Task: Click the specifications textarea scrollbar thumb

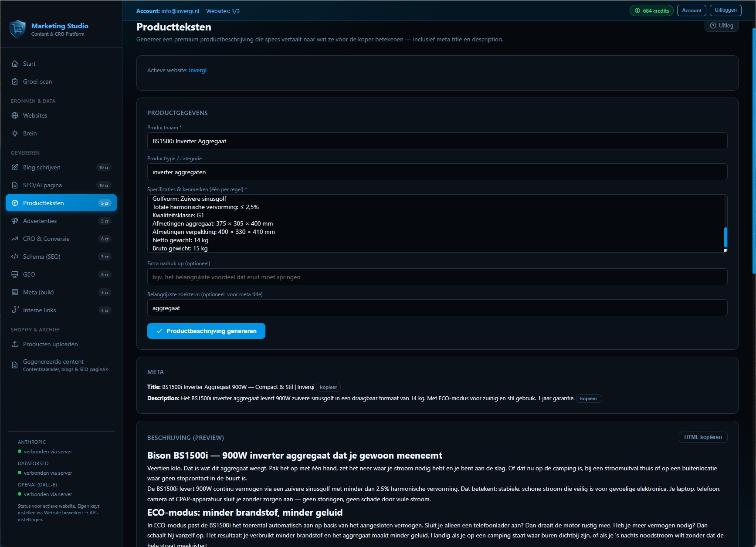Action: click(725, 237)
